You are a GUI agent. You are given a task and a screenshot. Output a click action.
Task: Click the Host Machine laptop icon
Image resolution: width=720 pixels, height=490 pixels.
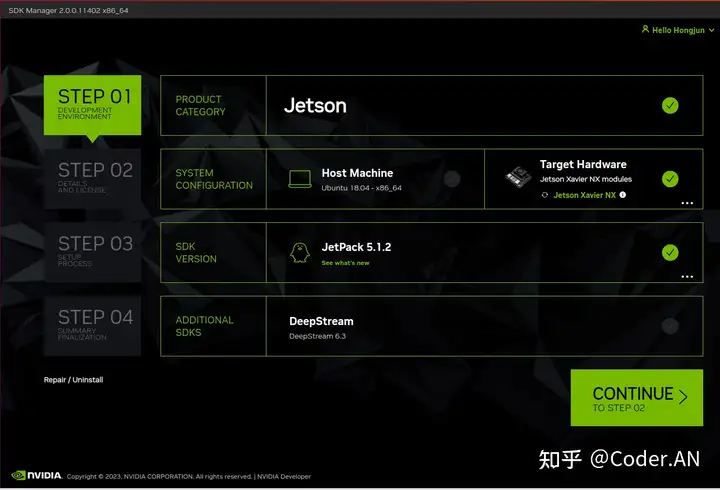click(x=300, y=179)
